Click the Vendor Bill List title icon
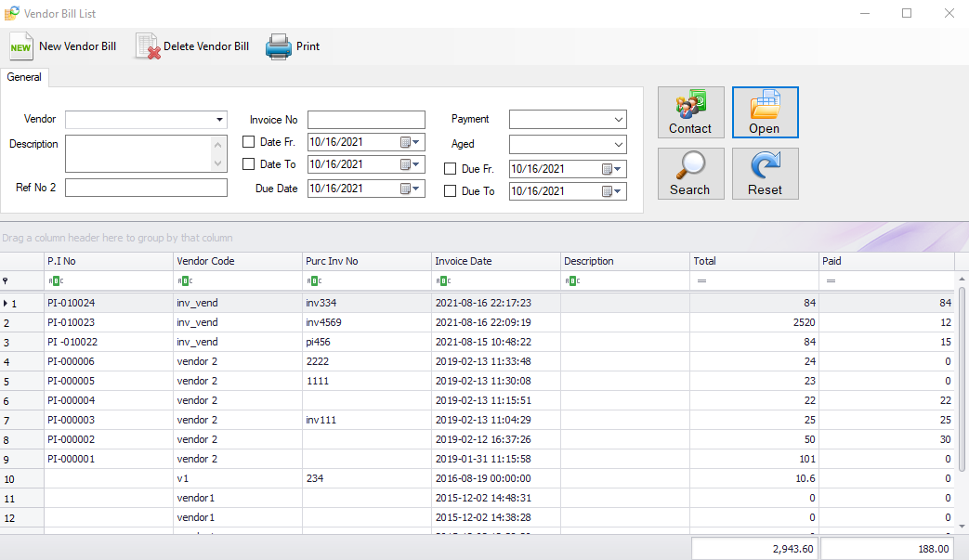 coord(12,13)
